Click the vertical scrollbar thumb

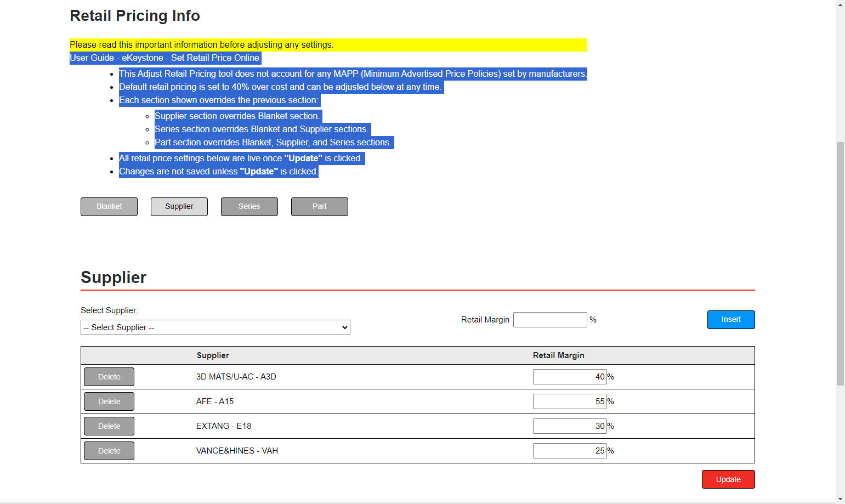point(840,264)
